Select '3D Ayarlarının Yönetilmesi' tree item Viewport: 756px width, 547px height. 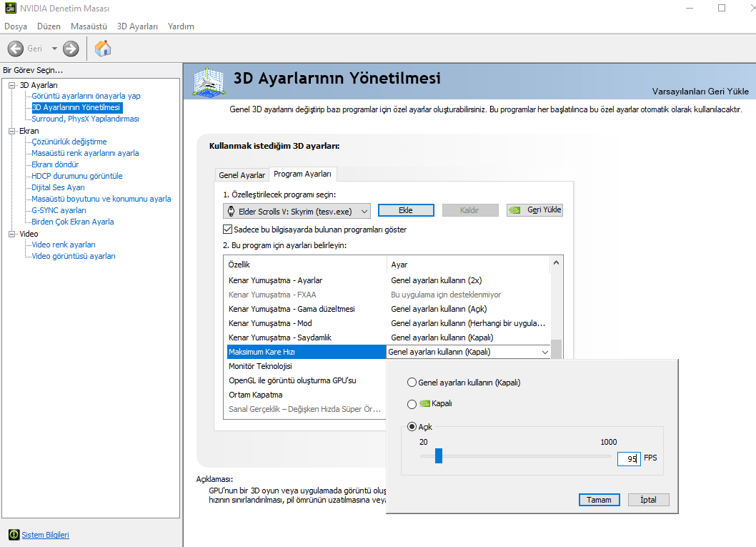pos(76,107)
